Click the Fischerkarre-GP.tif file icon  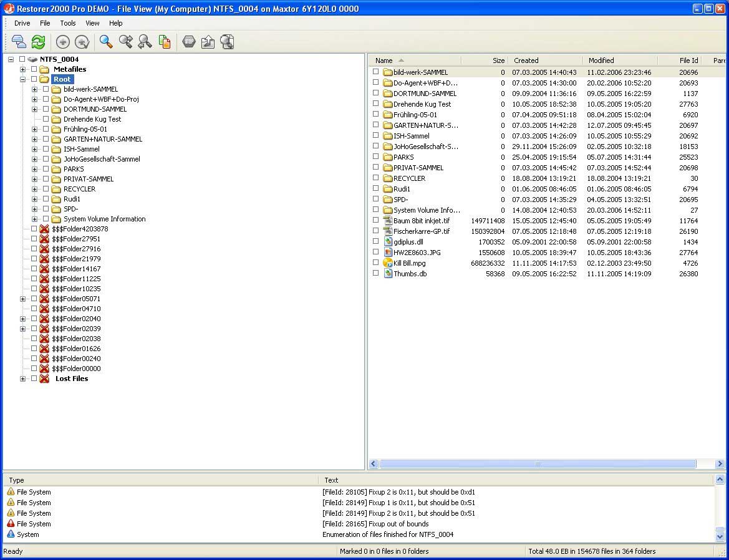pos(388,231)
